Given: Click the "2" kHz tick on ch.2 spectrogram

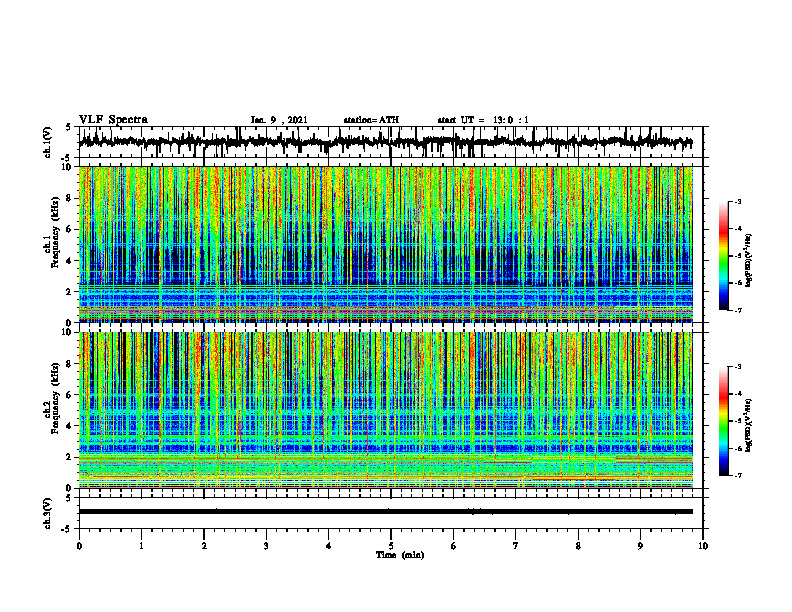Looking at the screenshot, I should tap(70, 457).
